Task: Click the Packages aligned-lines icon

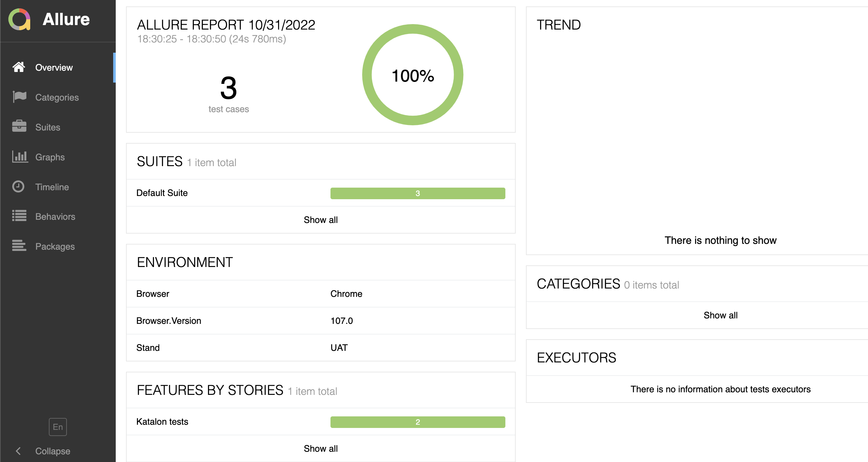Action: [19, 246]
